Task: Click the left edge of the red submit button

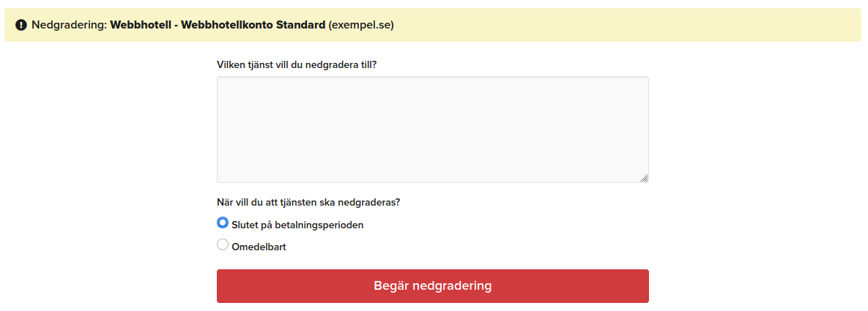Action: (224, 285)
